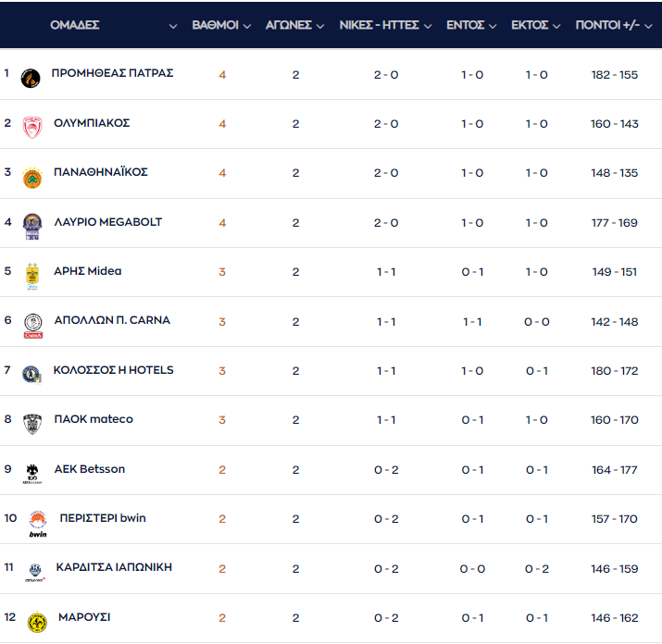Viewport: 662px width, 644px height.
Task: Click the PAOK mateco eagle crest
Action: pos(32,424)
